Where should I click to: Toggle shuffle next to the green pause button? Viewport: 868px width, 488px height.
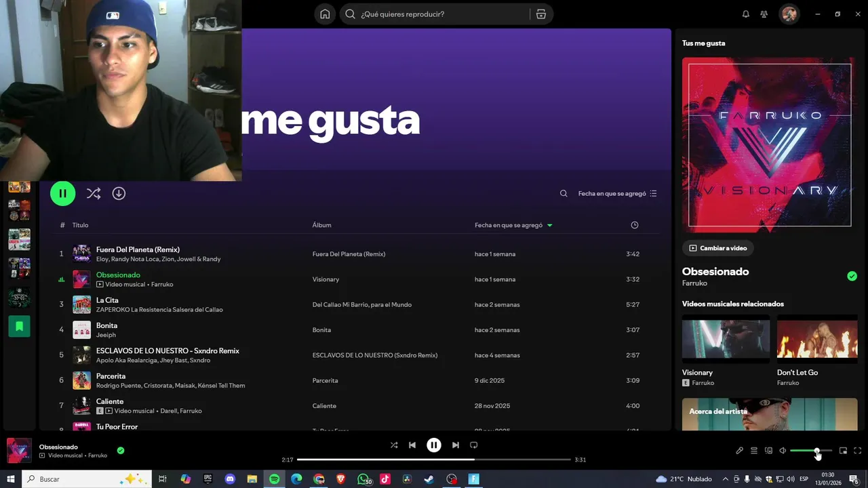[x=94, y=193]
